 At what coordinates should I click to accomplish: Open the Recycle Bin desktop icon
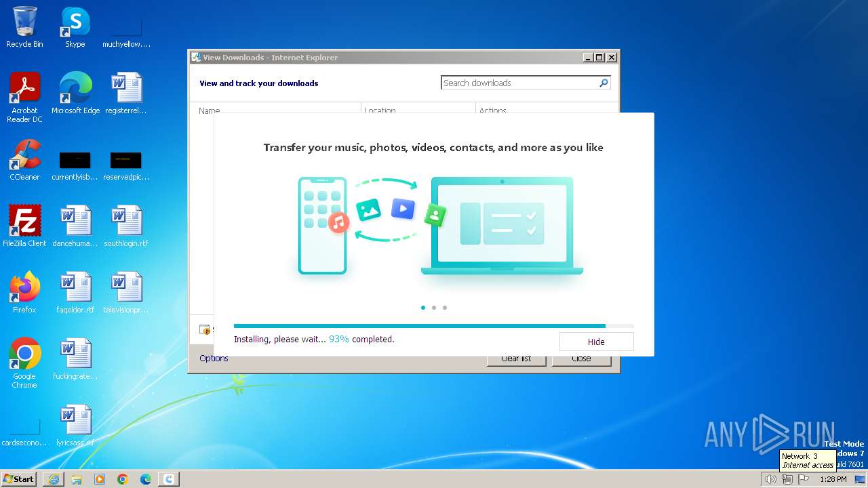pyautogui.click(x=24, y=27)
